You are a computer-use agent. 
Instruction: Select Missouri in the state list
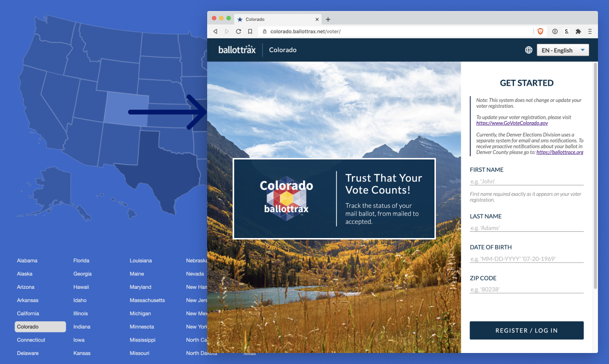tap(140, 353)
